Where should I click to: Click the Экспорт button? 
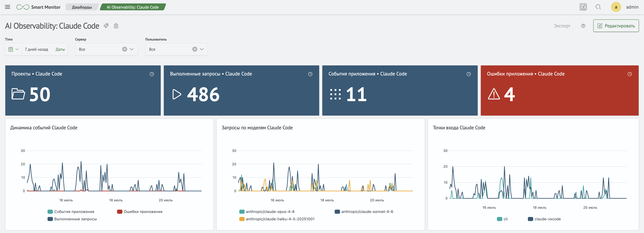click(x=562, y=26)
